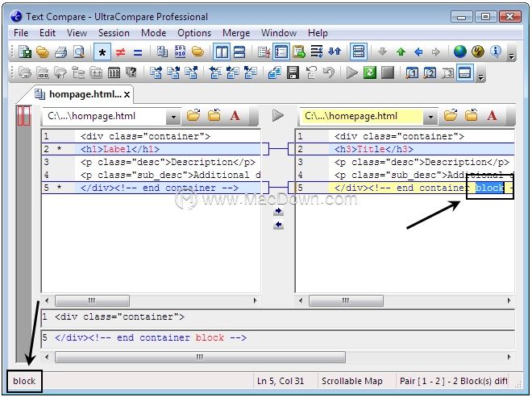This screenshot has width=532, height=397.
Task: Click the undo curved arrow icon
Action: [328, 72]
